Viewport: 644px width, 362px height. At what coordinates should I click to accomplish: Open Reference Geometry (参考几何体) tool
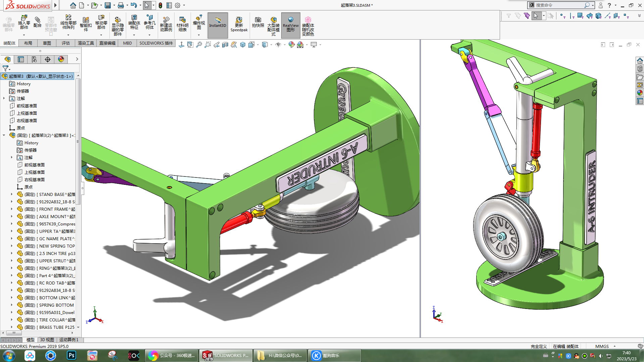tap(150, 22)
